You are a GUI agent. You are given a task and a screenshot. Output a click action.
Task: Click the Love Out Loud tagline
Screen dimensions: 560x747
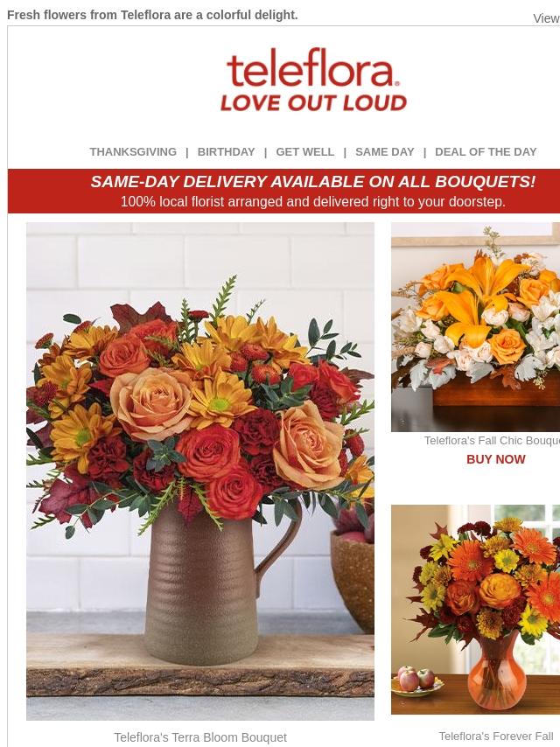313,103
